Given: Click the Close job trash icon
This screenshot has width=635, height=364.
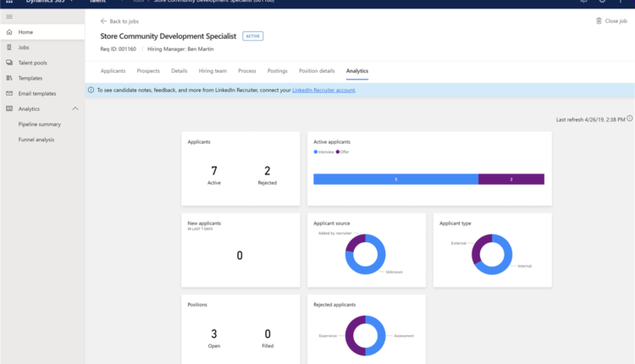Looking at the screenshot, I should (x=599, y=20).
